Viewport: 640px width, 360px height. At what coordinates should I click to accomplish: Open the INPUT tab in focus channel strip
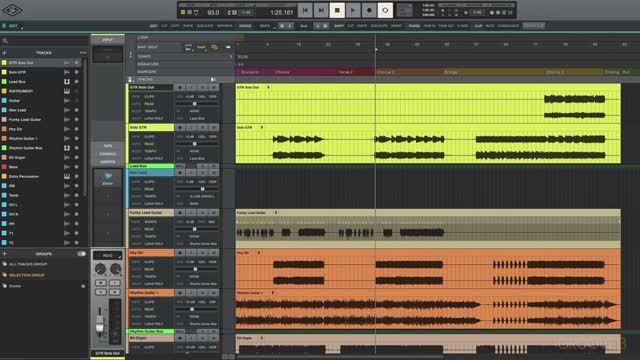tap(107, 40)
